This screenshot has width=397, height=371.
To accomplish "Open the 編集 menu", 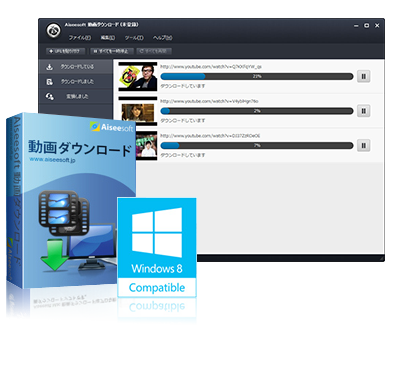I will pyautogui.click(x=108, y=38).
